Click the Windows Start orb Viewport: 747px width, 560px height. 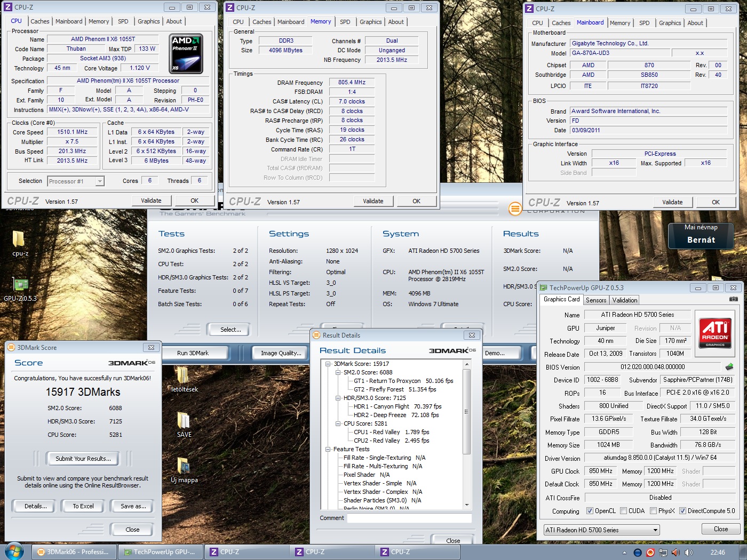coord(14,551)
